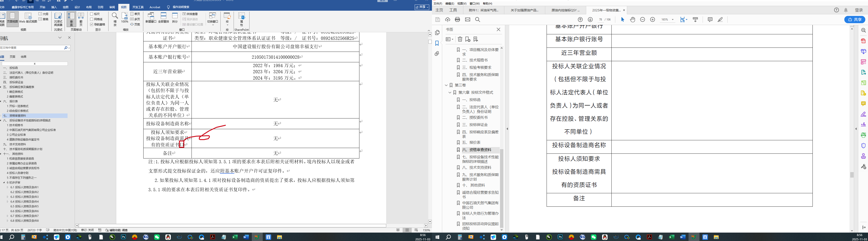Click 新建窗口 in Word ribbon
The height and width of the screenshot is (241, 868).
coord(151,18)
